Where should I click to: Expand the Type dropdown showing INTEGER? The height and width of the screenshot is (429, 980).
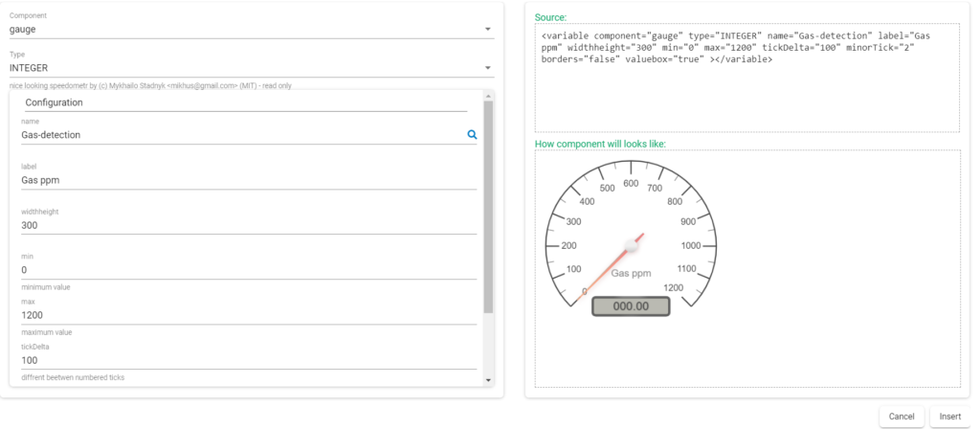pos(251,68)
